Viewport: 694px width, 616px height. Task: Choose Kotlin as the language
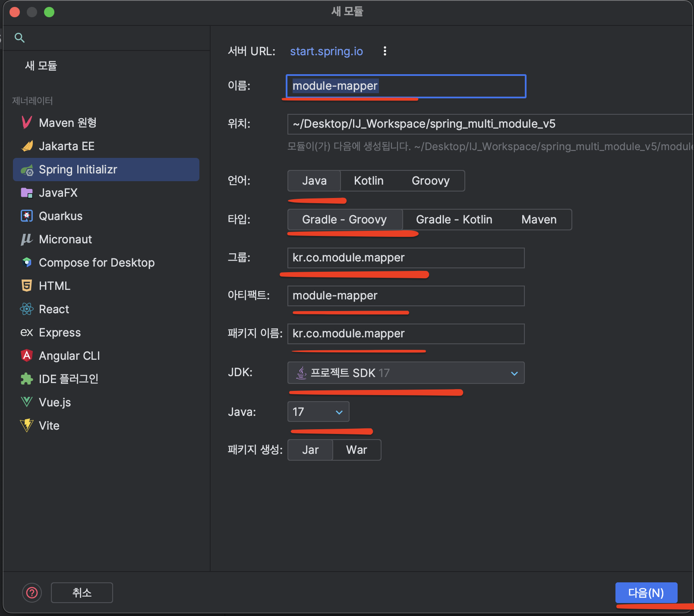[369, 181]
